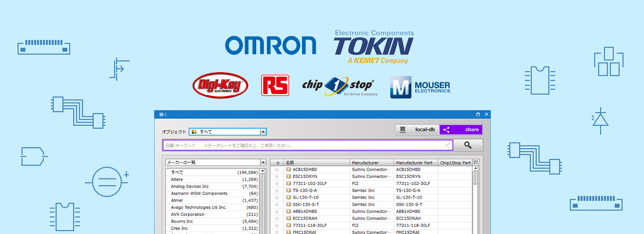This screenshot has width=644, height=234.
Task: Toggle favorite star for ECC15DRAH
Action: (277, 218)
